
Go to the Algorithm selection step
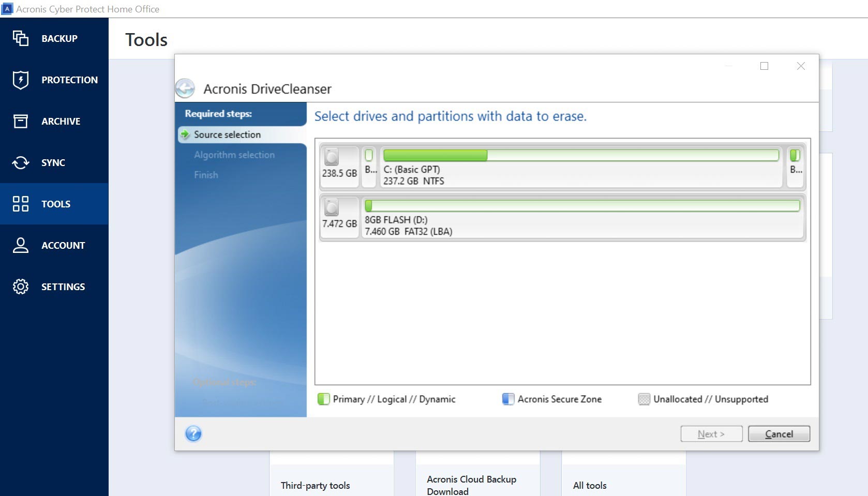tap(234, 155)
